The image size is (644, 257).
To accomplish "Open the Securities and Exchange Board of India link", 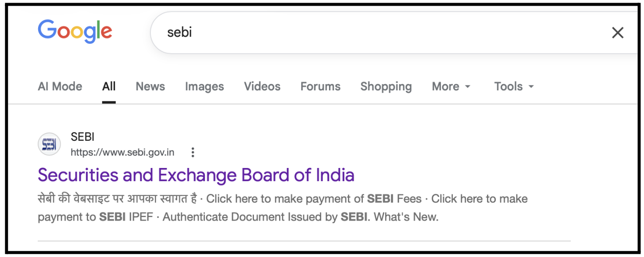I will click(x=196, y=175).
